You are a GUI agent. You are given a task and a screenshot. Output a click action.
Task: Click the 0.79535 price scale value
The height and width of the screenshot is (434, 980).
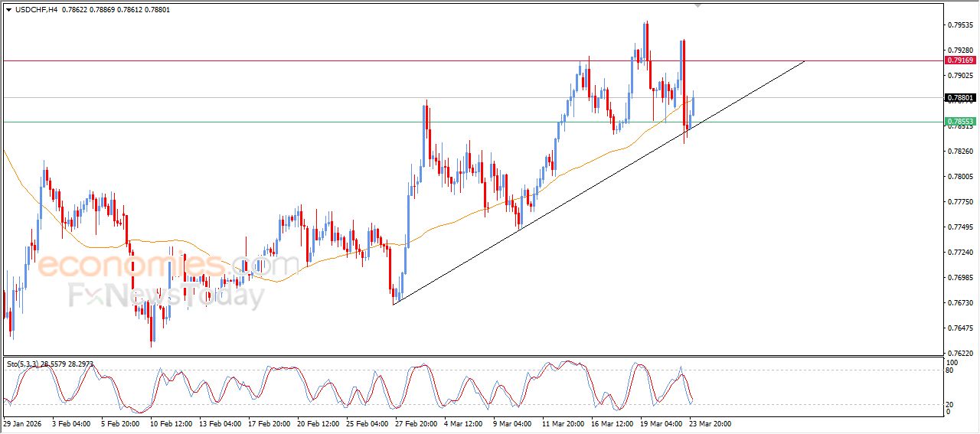pyautogui.click(x=960, y=25)
